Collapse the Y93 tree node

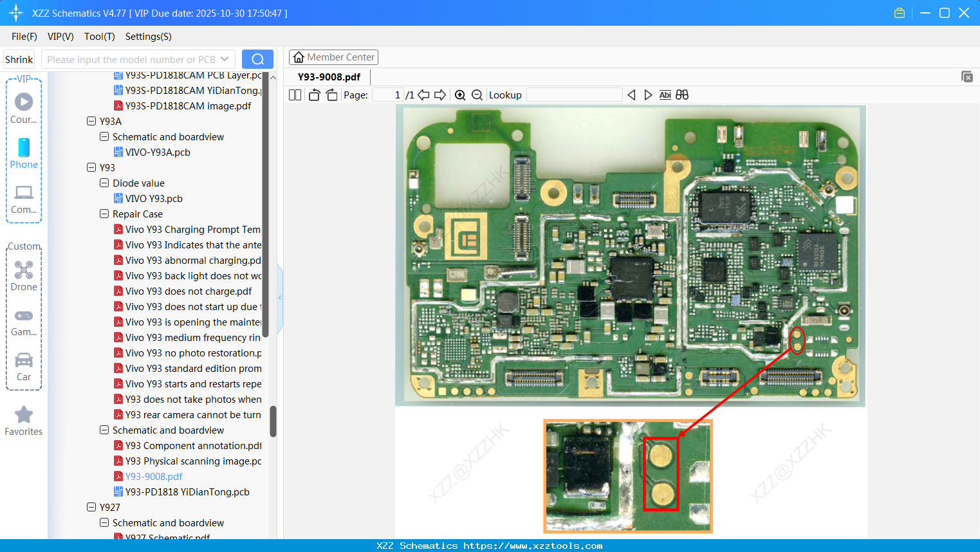(x=91, y=167)
